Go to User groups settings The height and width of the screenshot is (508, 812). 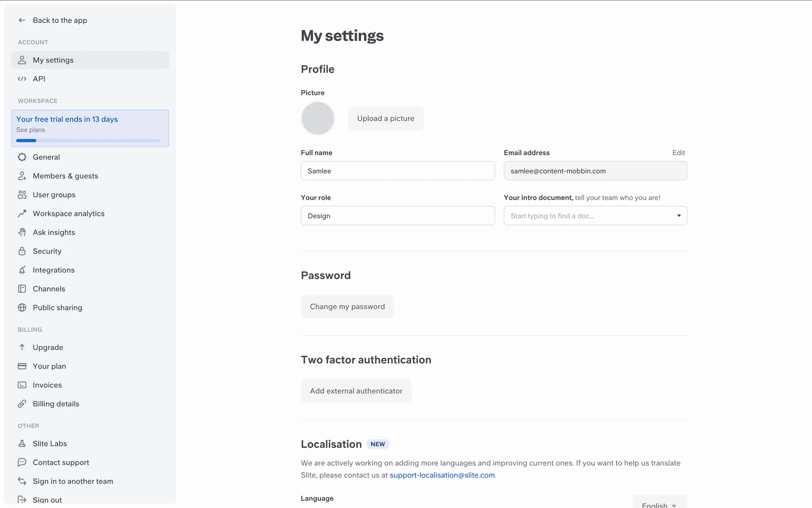(x=54, y=195)
